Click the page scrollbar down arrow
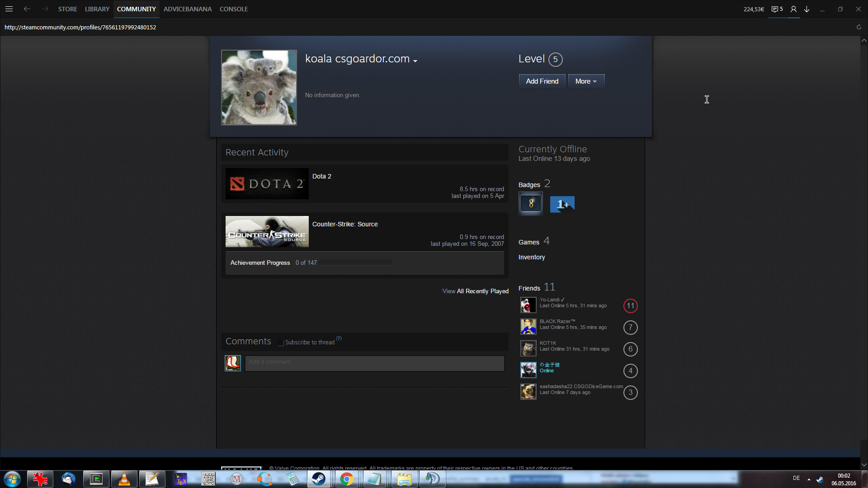Image resolution: width=868 pixels, height=488 pixels. 864,465
